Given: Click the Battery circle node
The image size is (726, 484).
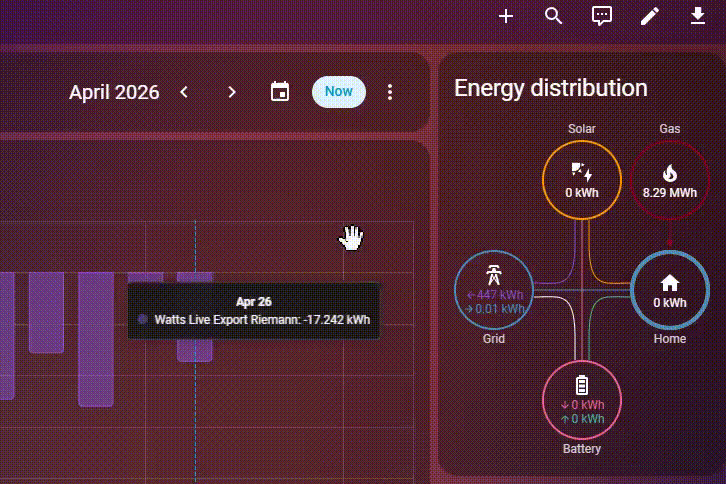Looking at the screenshot, I should click(x=581, y=400).
